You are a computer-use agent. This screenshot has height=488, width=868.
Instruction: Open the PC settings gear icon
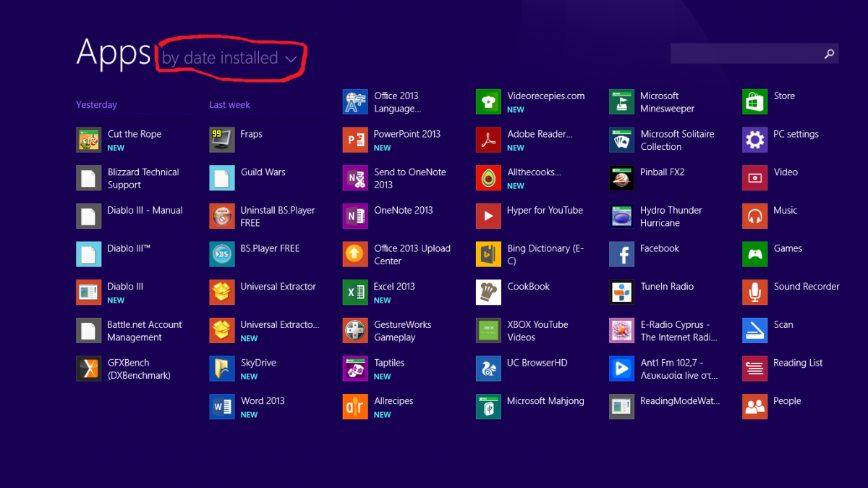(x=754, y=140)
